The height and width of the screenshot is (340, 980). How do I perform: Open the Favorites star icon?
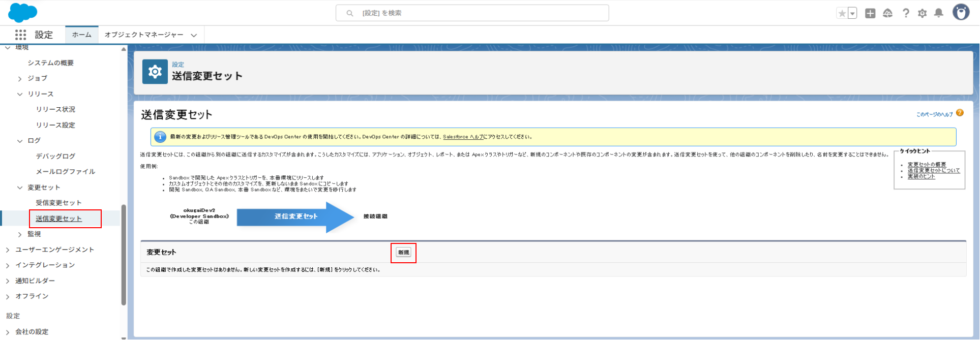(x=842, y=13)
